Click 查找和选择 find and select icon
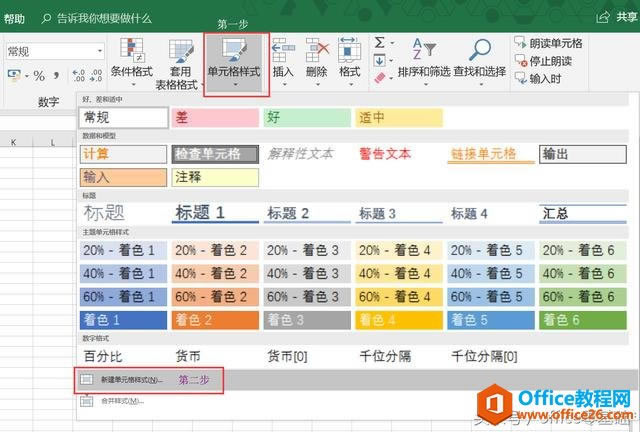Viewport: 640px width, 432px height. [478, 50]
